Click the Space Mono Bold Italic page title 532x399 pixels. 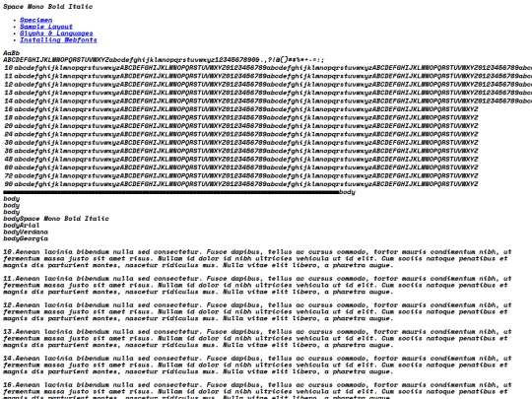click(x=48, y=7)
